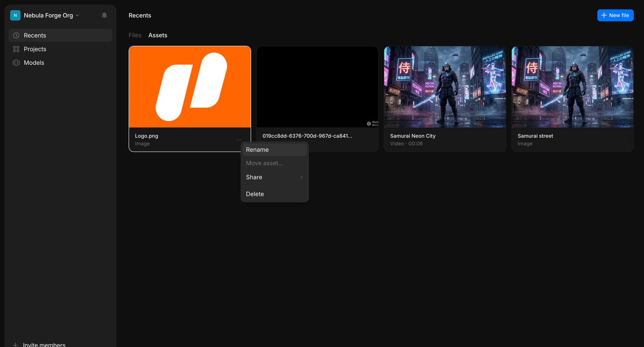This screenshot has width=644, height=347.
Task: Click the Recents clock icon in sidebar
Action: 16,35
